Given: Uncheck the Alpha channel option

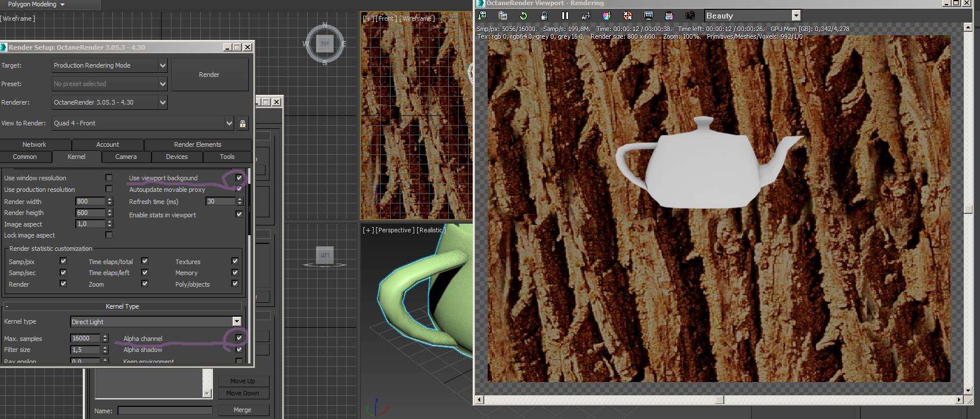Looking at the screenshot, I should point(239,338).
